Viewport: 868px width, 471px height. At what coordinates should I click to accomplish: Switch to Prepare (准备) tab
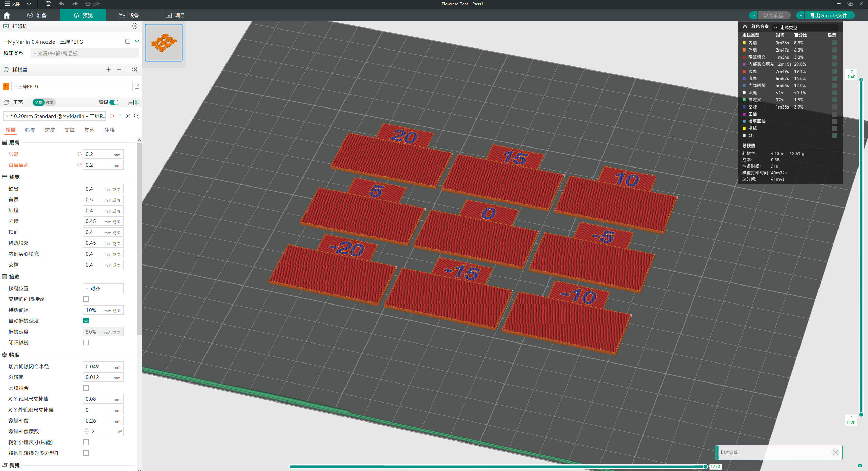click(x=37, y=15)
